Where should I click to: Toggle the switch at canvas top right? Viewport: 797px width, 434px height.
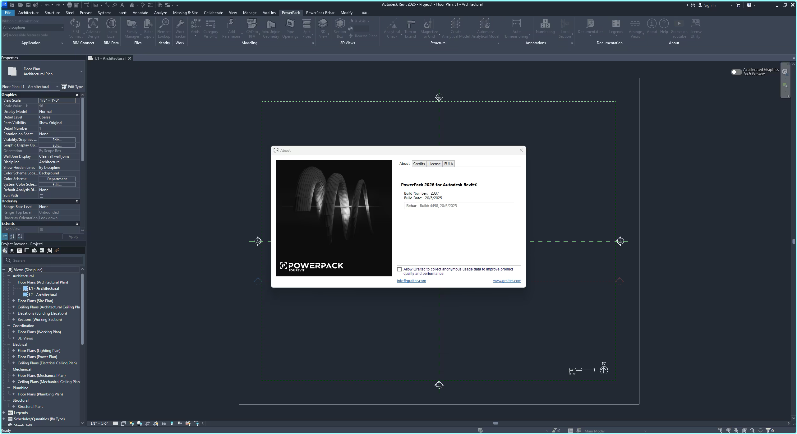pyautogui.click(x=736, y=72)
